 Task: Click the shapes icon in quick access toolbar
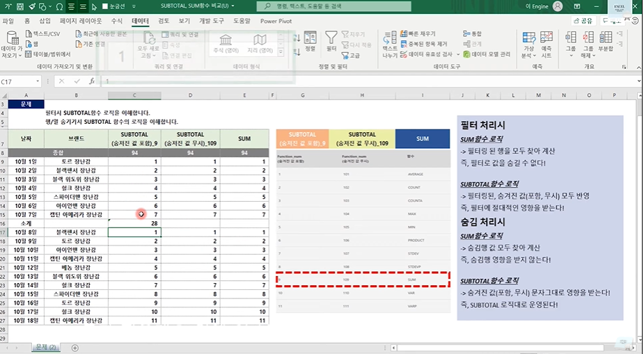[x=42, y=6]
